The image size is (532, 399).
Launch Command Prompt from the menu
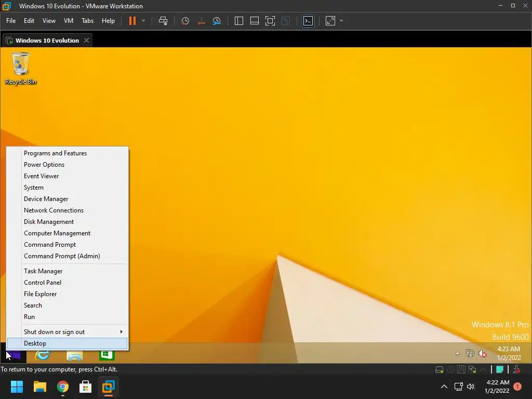click(67, 245)
